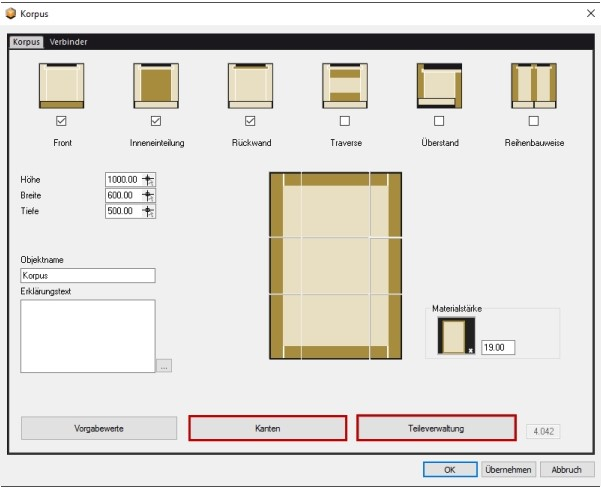601x488 pixels.
Task: Click the Objektname input field
Action: click(87, 276)
